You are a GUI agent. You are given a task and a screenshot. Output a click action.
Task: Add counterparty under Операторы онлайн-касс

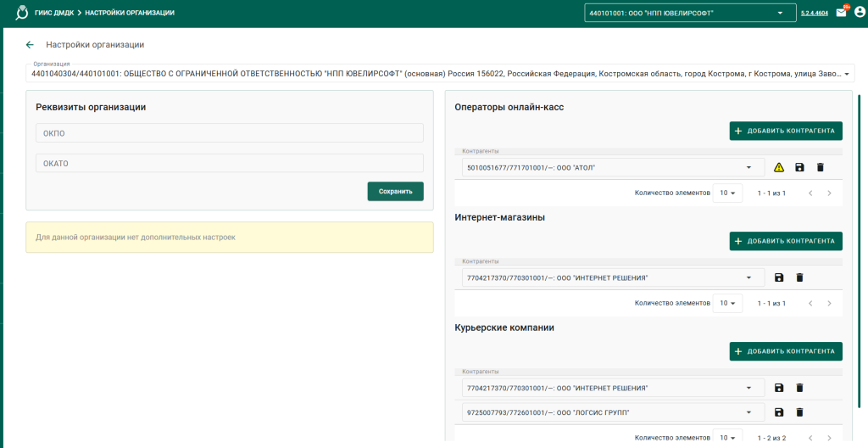[x=786, y=131]
